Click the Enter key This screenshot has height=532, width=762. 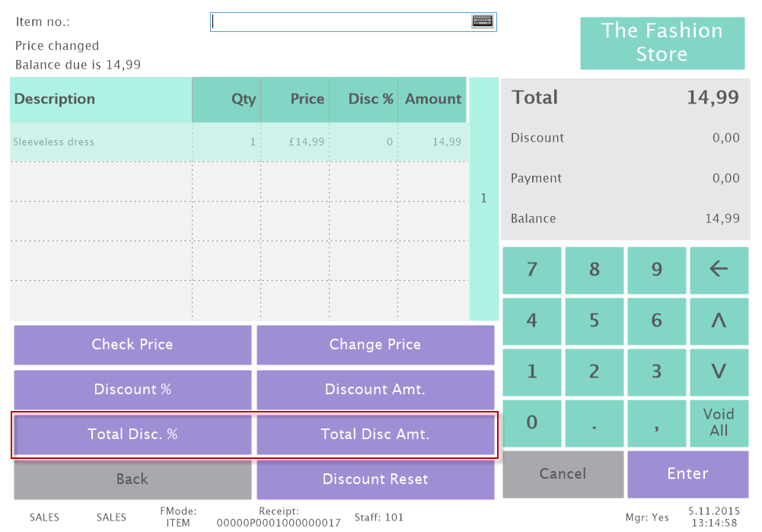click(x=687, y=474)
